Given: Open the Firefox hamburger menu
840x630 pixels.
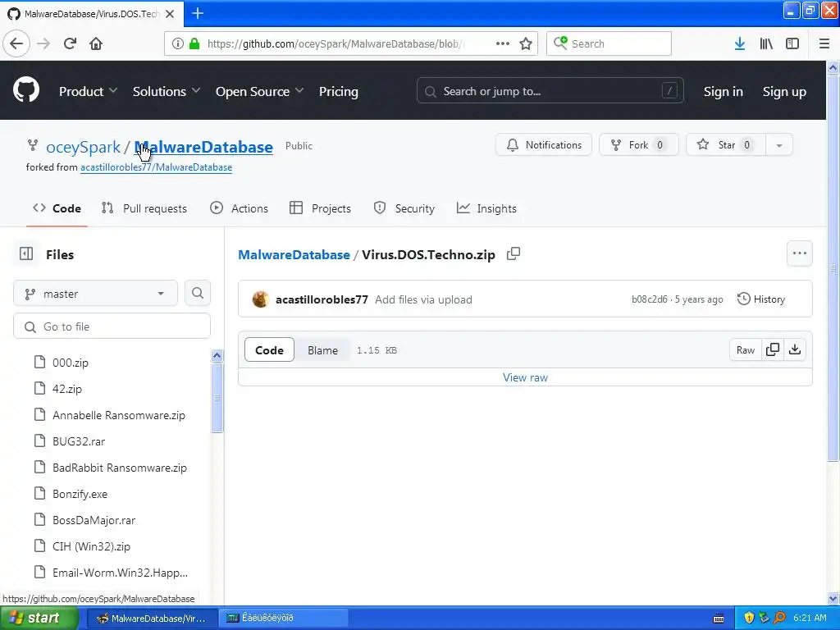Looking at the screenshot, I should (x=824, y=44).
